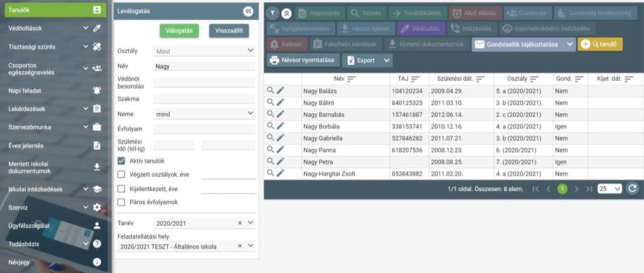Expand Gondviselők tájékoztatása dropdown arrow
644x273 pixels.
569,44
